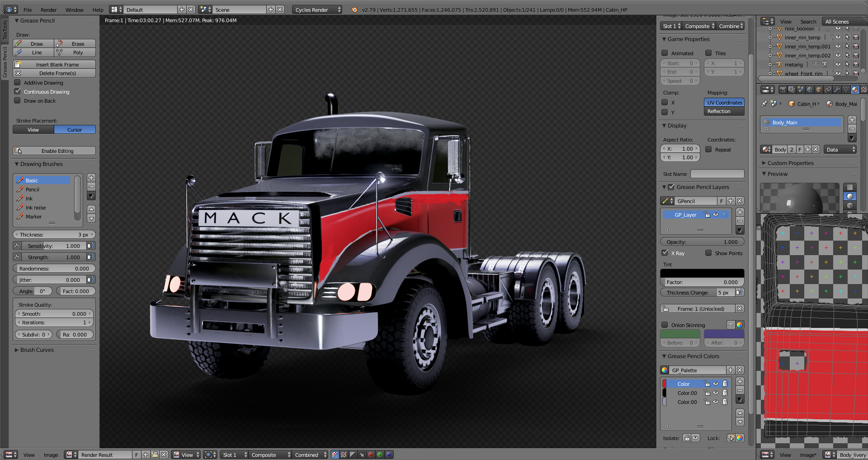Open World properties globe tab
This screenshot has width=868, height=460.
pyautogui.click(x=810, y=90)
